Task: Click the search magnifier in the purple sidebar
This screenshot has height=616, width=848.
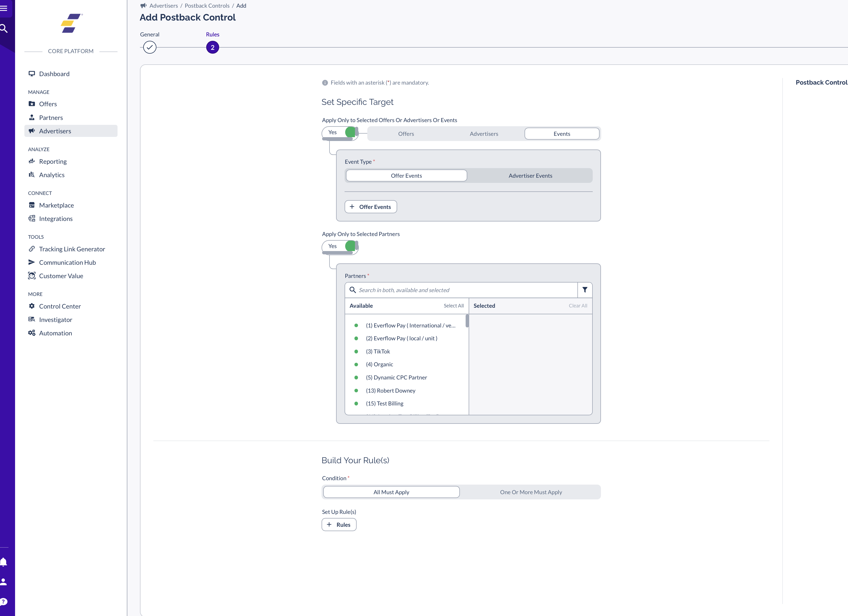Action: click(x=4, y=28)
